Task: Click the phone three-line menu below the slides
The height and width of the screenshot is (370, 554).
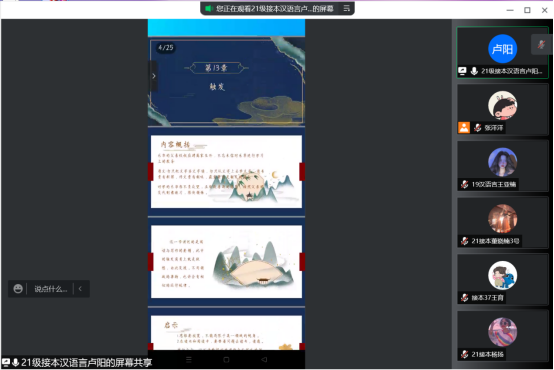Action: click(189, 359)
